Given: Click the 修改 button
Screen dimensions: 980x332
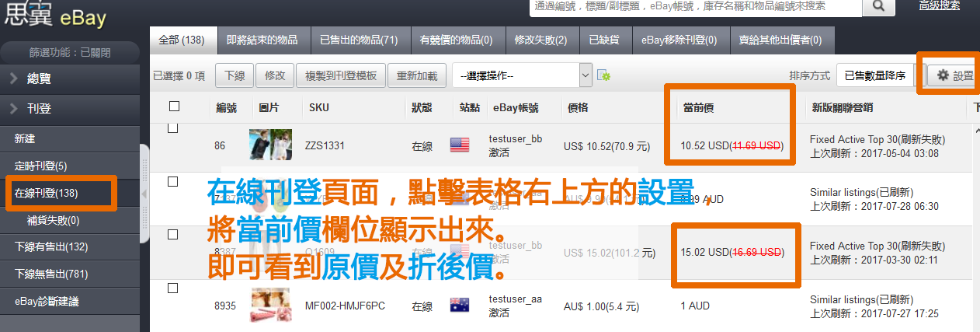Looking at the screenshot, I should pos(276,75).
